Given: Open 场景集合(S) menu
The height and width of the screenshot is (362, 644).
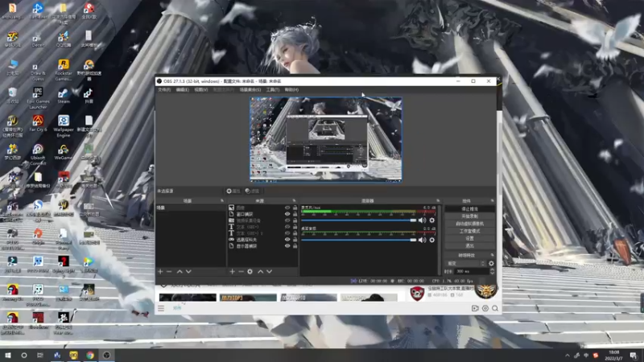Looking at the screenshot, I should (x=250, y=89).
